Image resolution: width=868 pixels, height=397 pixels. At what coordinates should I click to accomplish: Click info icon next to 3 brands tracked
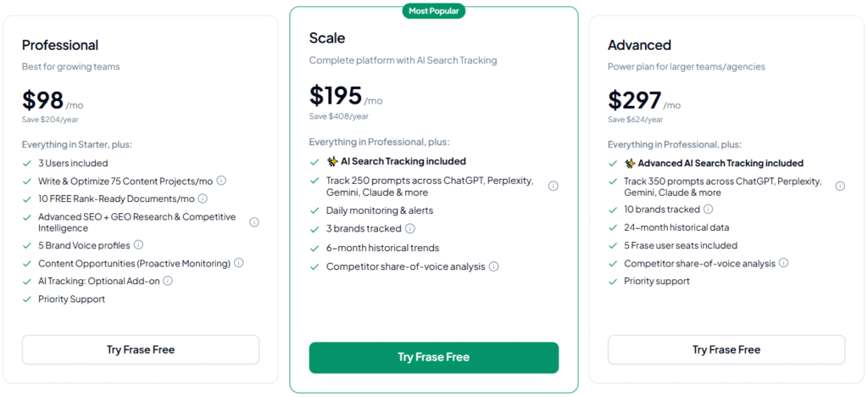tap(410, 228)
